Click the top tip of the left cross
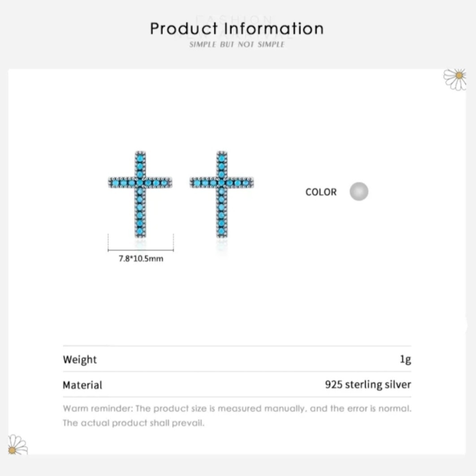Screen dimensions: 476x476 click(x=140, y=154)
